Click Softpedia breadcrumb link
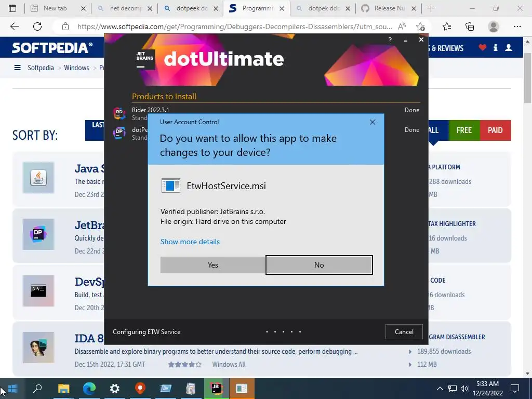This screenshot has width=532, height=399. 41,68
